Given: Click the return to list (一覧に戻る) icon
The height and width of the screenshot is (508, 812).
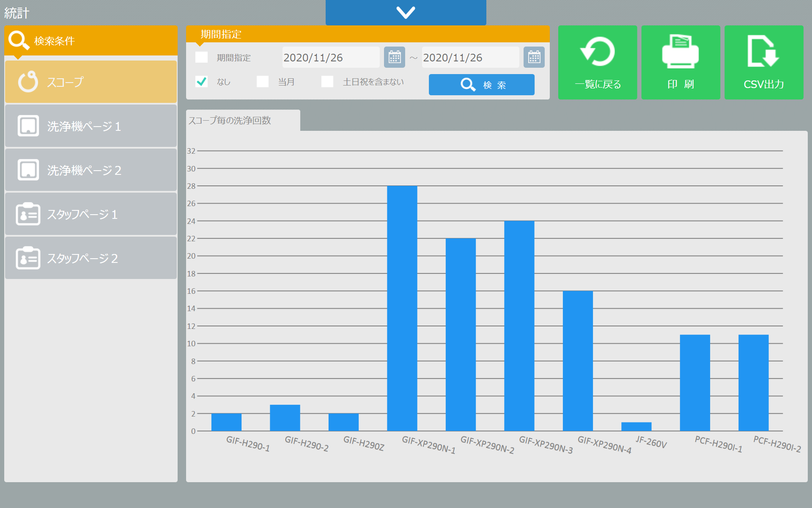Looking at the screenshot, I should [x=597, y=52].
